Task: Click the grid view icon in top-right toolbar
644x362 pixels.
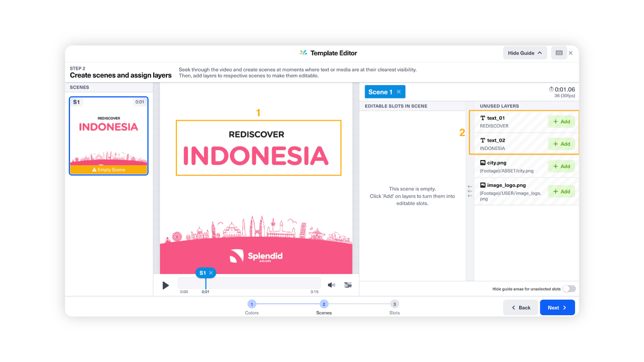Action: point(559,53)
